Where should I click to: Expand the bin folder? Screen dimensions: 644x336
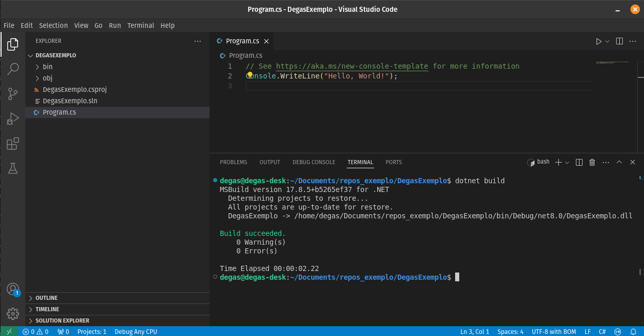pyautogui.click(x=118, y=67)
